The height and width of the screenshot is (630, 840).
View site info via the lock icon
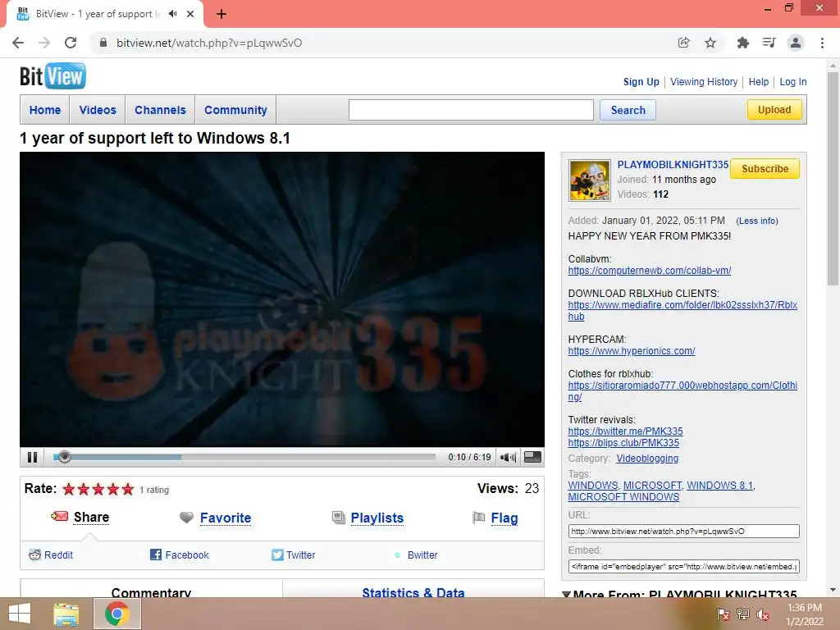pos(103,43)
